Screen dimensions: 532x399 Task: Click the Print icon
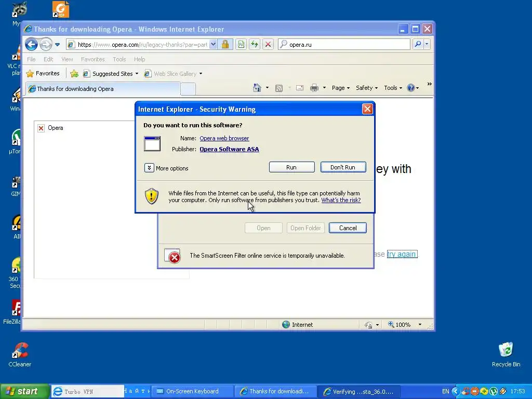(314, 88)
